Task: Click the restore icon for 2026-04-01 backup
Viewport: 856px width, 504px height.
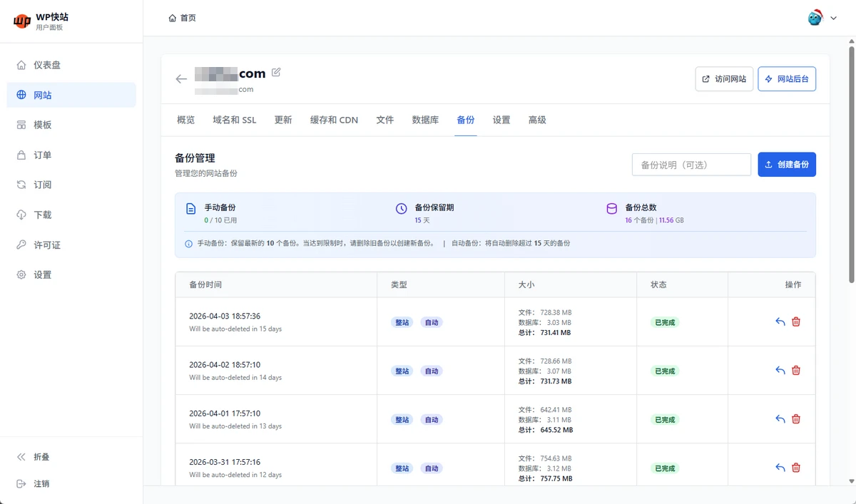Action: point(780,419)
